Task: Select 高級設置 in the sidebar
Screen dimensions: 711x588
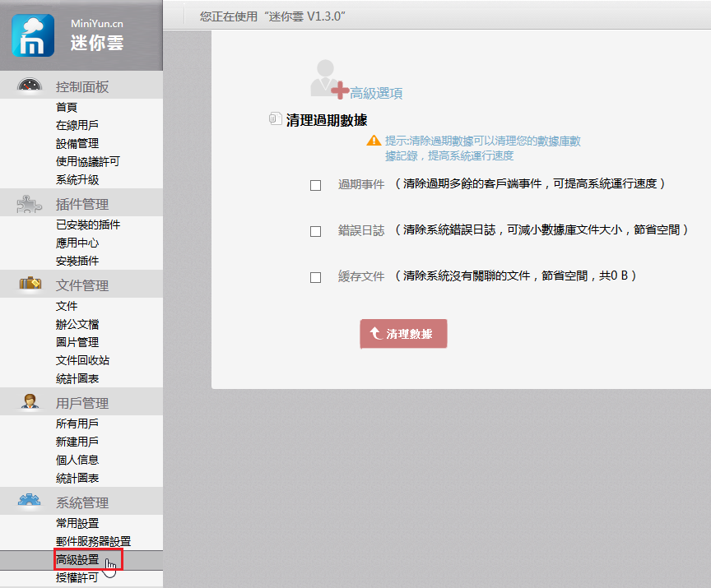Action: 77,560
